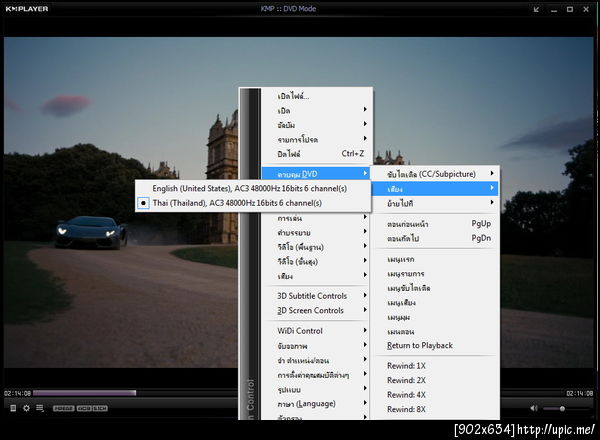Click the elapsed time 02:14:08 display at left

click(x=17, y=393)
